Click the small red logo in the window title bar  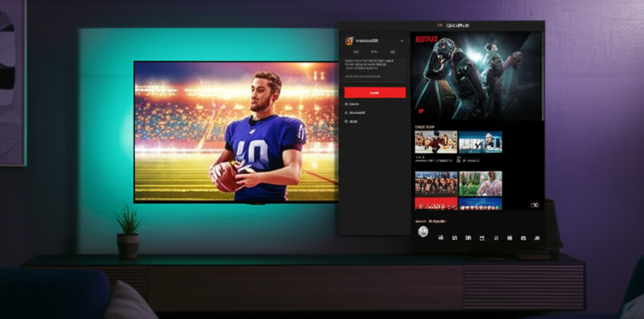pyautogui.click(x=440, y=26)
